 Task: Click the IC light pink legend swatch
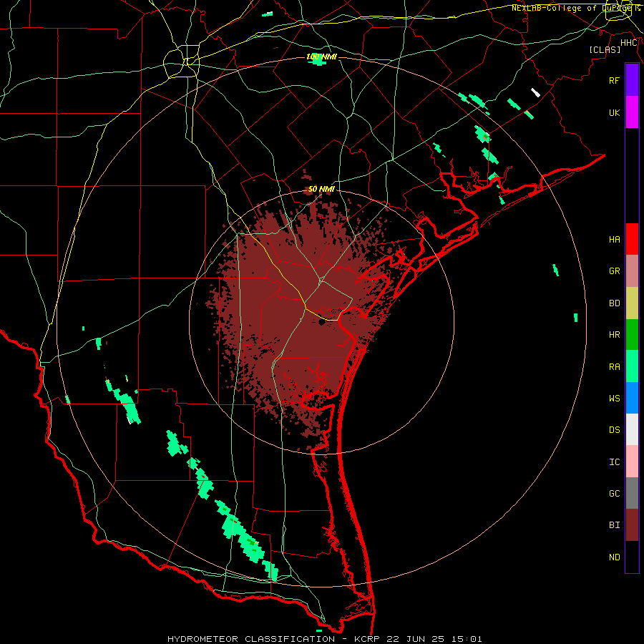tap(632, 462)
